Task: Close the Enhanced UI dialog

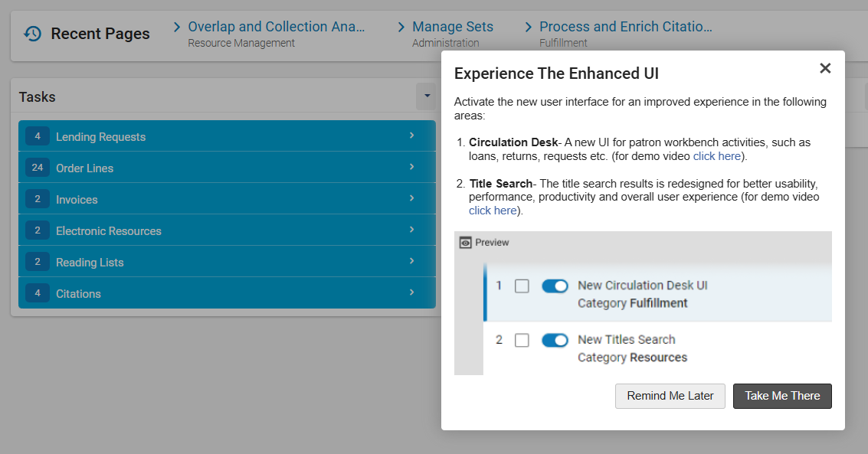Action: [x=825, y=68]
